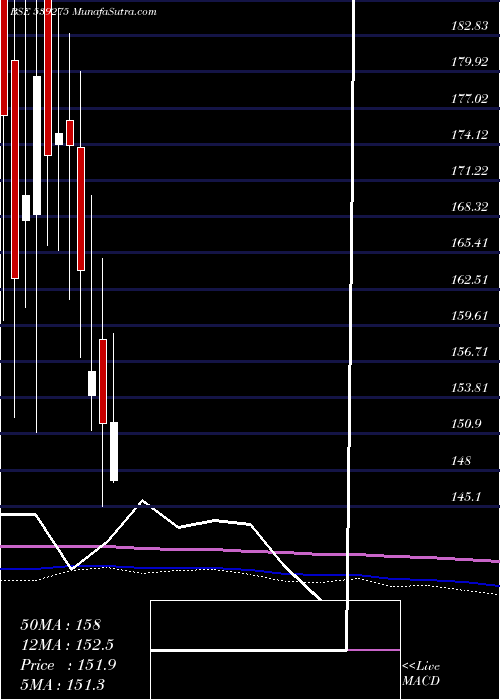The image size is (500, 700).
Task: Click the 162.51 price axis label
Action: pos(470,280)
